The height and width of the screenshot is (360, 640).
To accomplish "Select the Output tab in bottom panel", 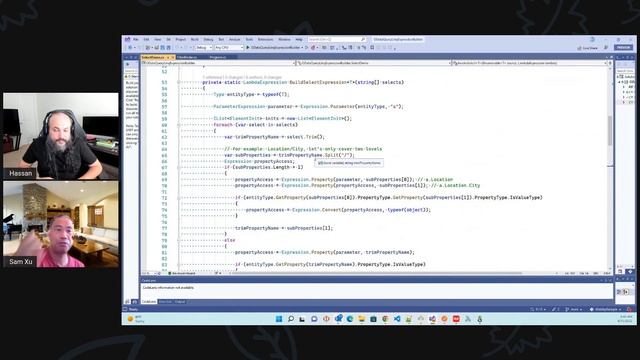I will pos(180,302).
